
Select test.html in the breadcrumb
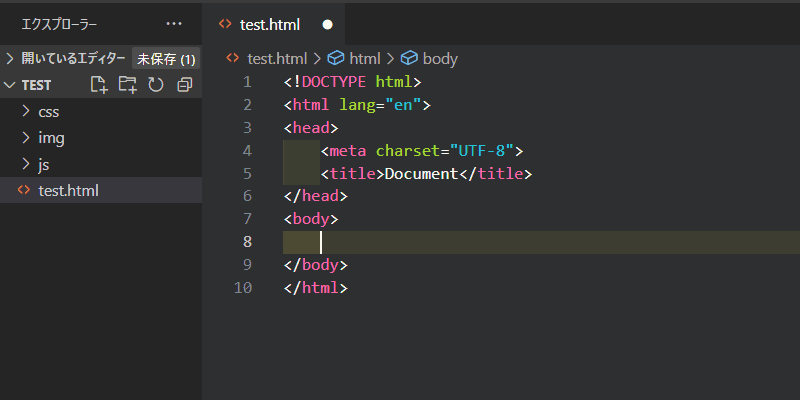[277, 59]
